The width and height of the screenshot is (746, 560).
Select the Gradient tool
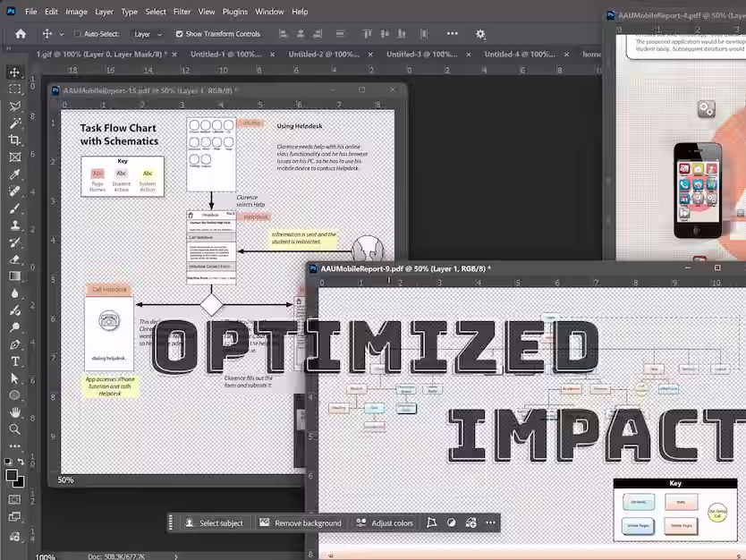coord(14,276)
